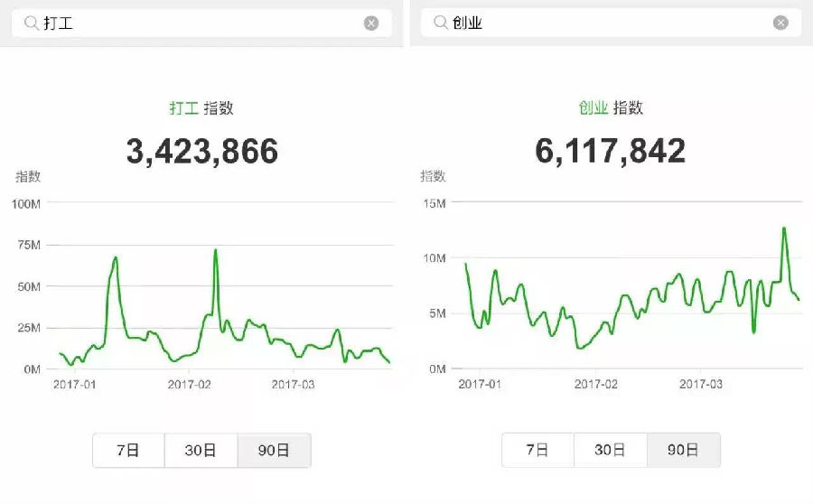
Task: Click the search magnifier icon beside 打工
Action: click(x=32, y=23)
